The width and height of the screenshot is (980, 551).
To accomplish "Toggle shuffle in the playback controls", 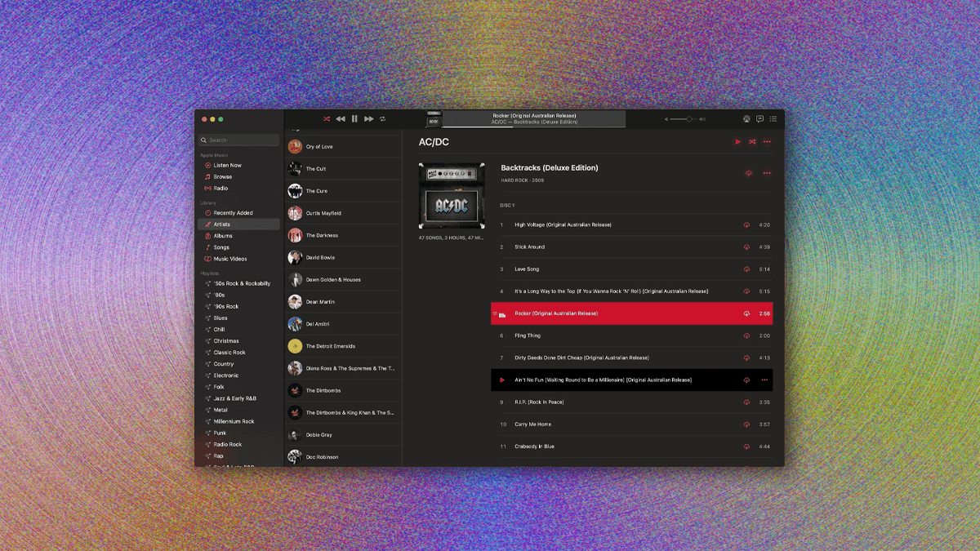I will click(x=327, y=119).
